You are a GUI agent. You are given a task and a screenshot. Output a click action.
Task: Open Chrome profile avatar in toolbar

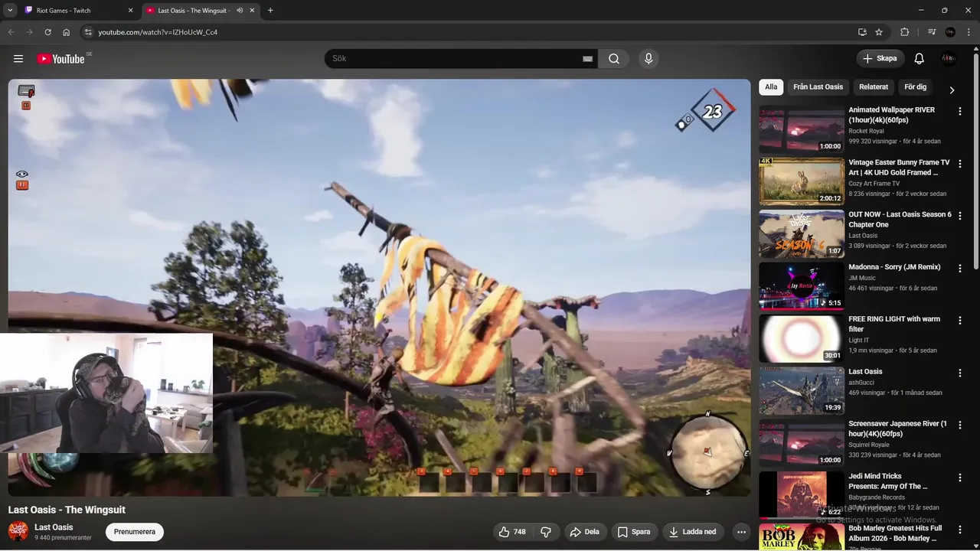[950, 32]
